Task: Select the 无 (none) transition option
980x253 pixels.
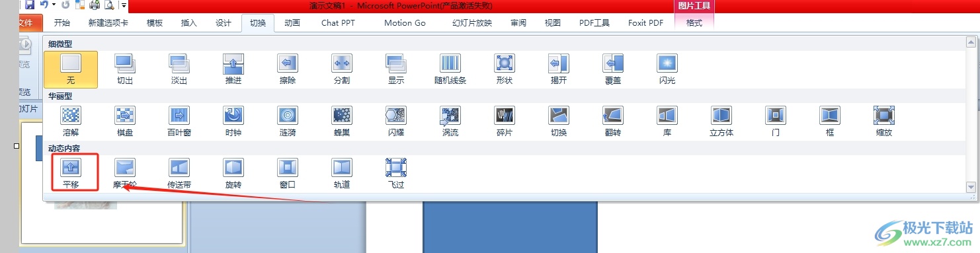Action: tap(71, 69)
